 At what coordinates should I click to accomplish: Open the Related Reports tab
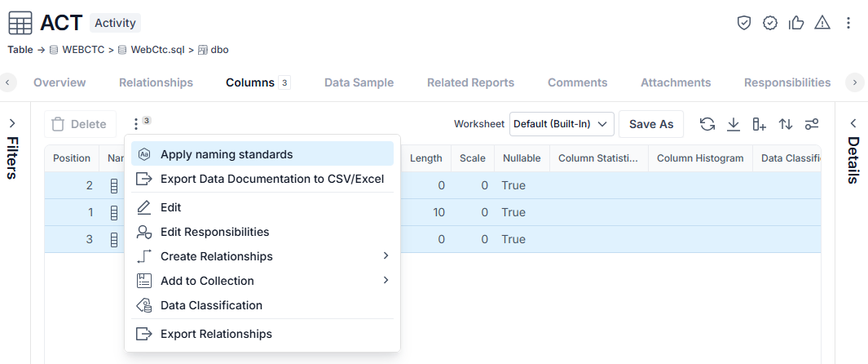pyautogui.click(x=470, y=82)
